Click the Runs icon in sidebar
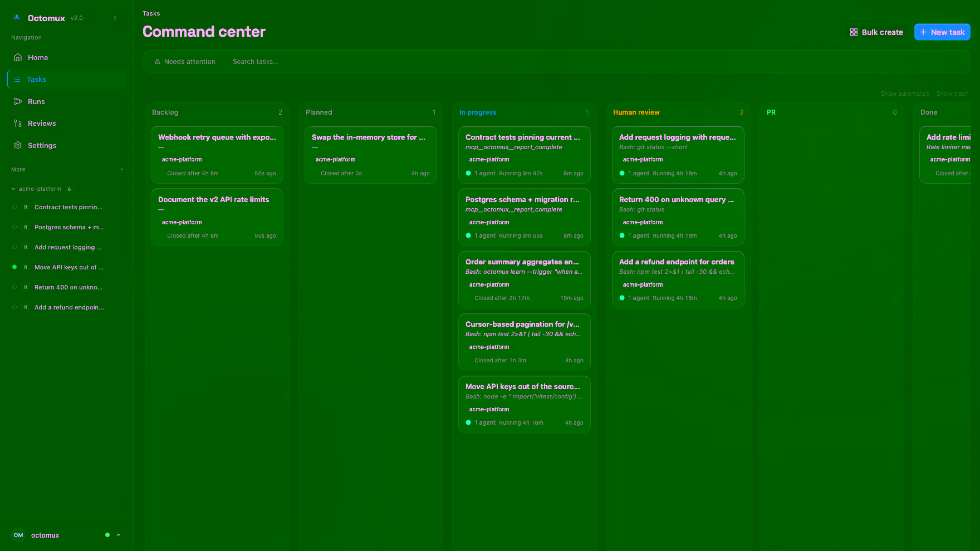 tap(18, 101)
